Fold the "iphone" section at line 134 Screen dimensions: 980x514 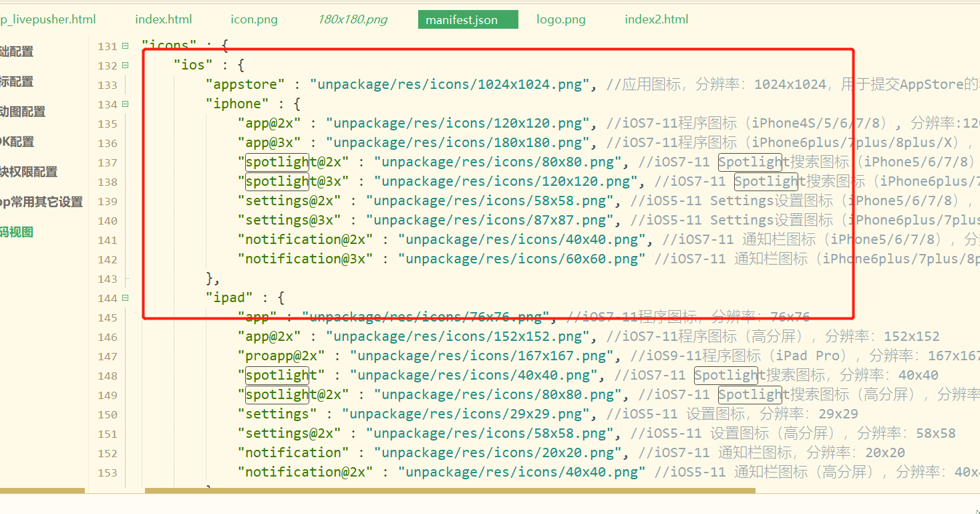(x=125, y=104)
